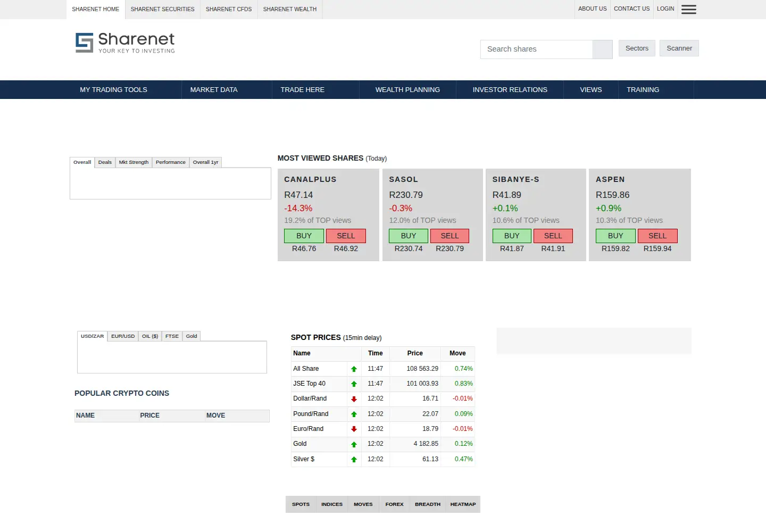The width and height of the screenshot is (766, 532).
Task: Buy CANALPLUS shares
Action: click(304, 236)
